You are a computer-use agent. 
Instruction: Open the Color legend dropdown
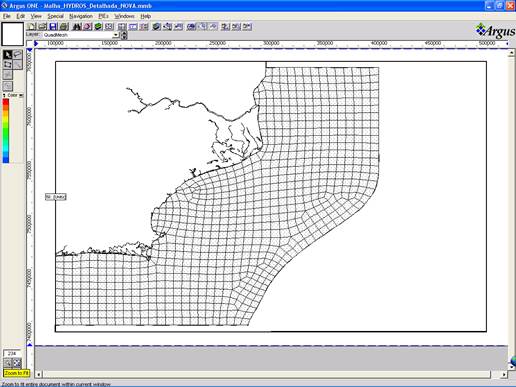coord(21,95)
